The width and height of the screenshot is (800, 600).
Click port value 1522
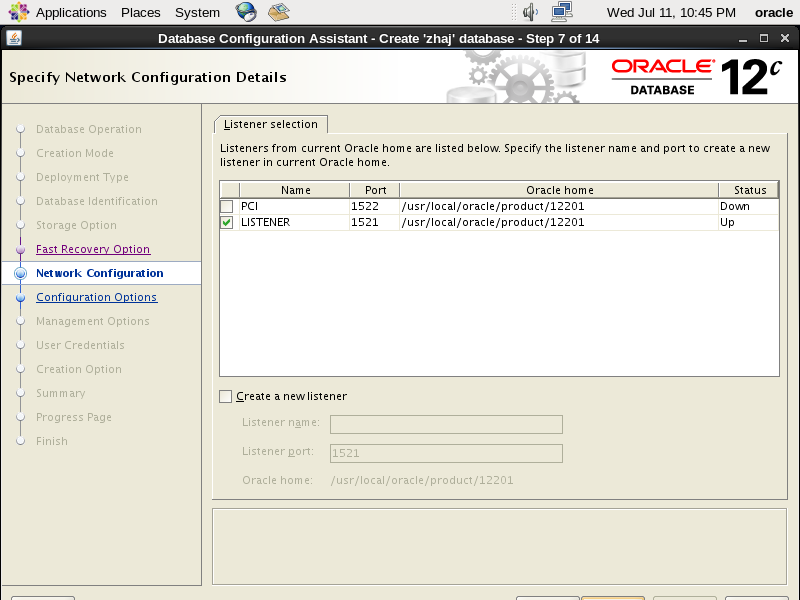tap(374, 206)
